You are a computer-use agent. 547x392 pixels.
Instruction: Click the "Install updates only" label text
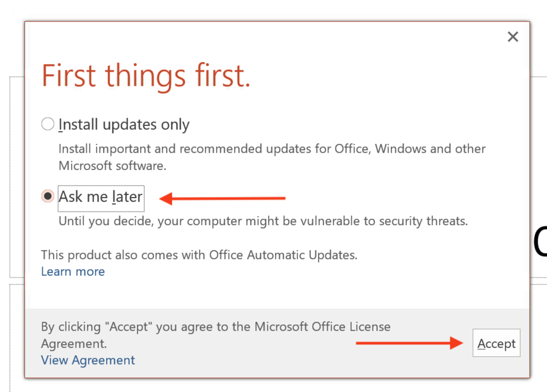tap(124, 124)
